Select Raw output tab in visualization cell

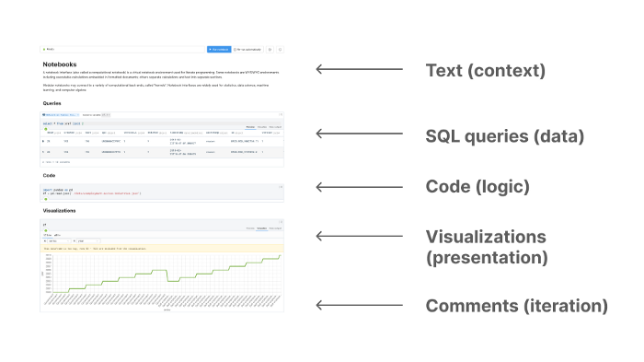275,228
